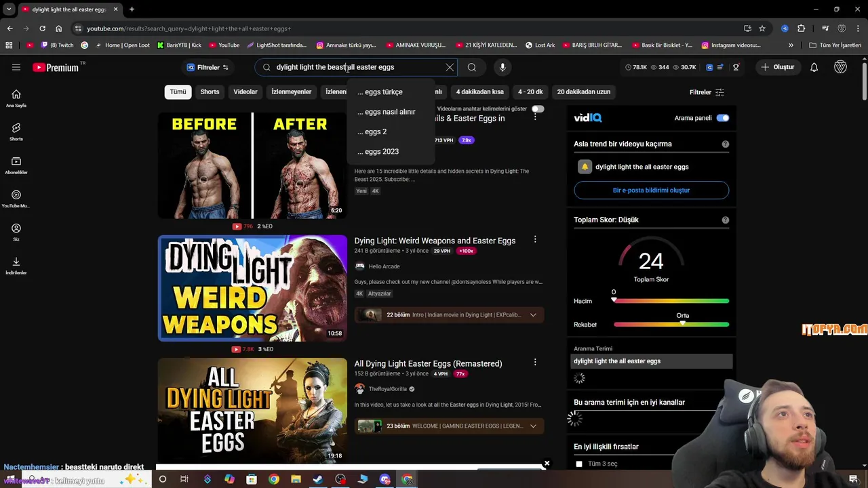Open Before/After video thumbnail
Image resolution: width=868 pixels, height=488 pixels.
[x=252, y=165]
